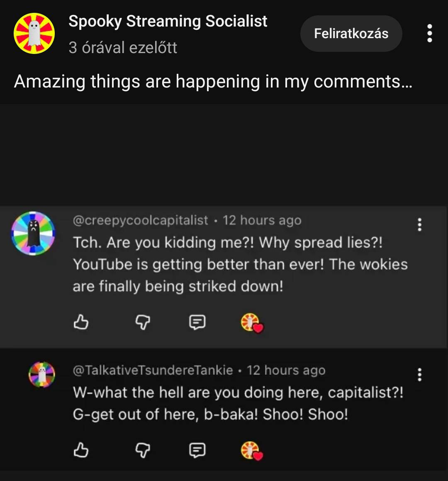Open the @creepycoolcapitalist username link

(x=140, y=220)
